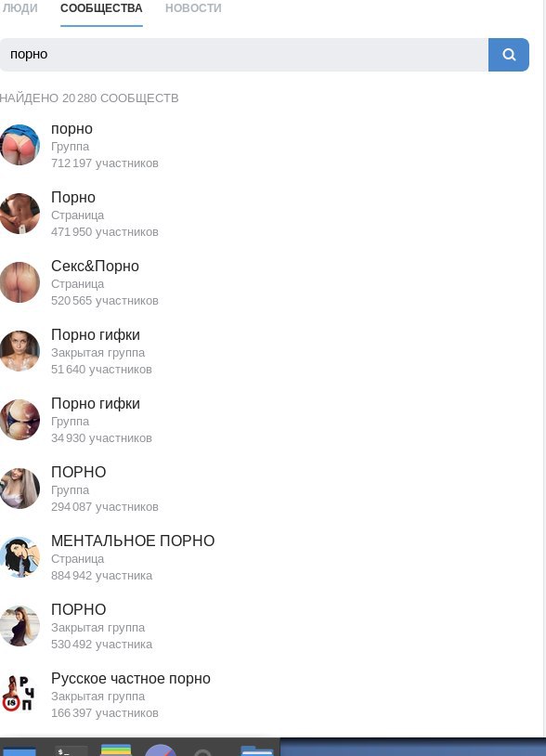Click the avatar of the 471 950 members page
Screen dimensions: 546x756
pos(19,214)
